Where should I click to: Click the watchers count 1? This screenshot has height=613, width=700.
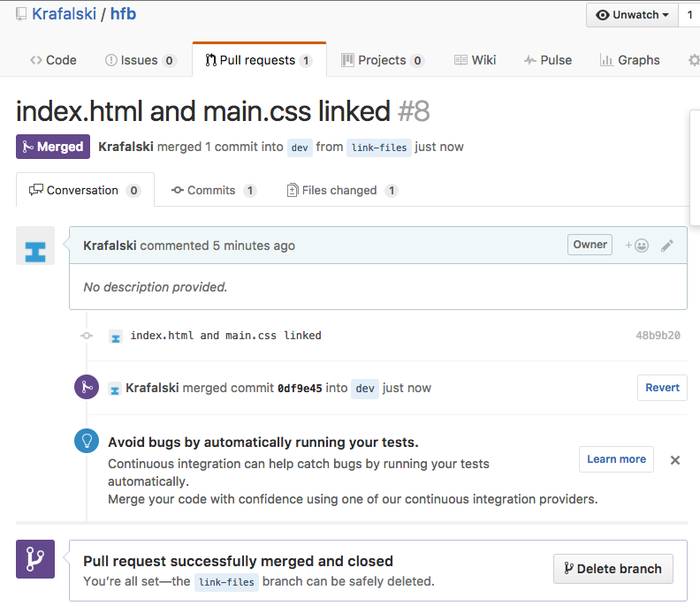coord(689,15)
